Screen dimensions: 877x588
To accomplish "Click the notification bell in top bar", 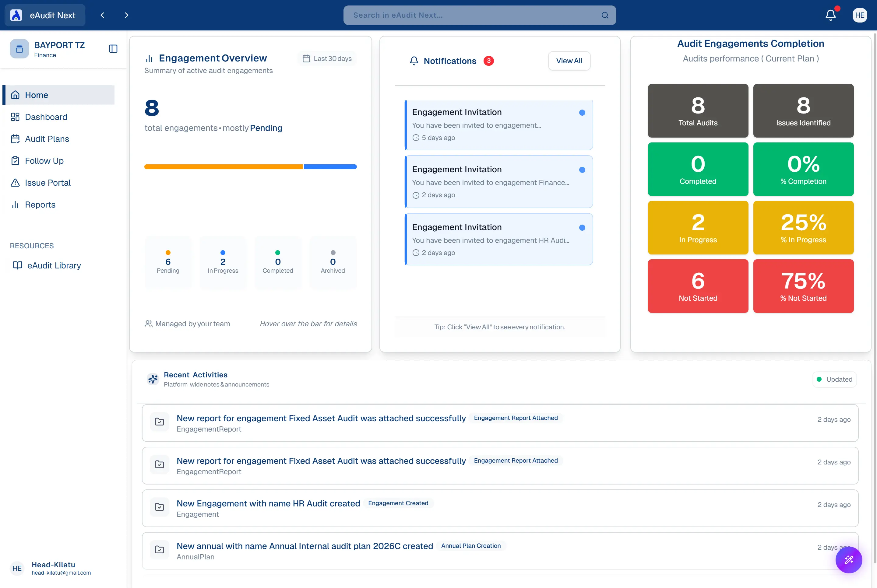I will (830, 15).
